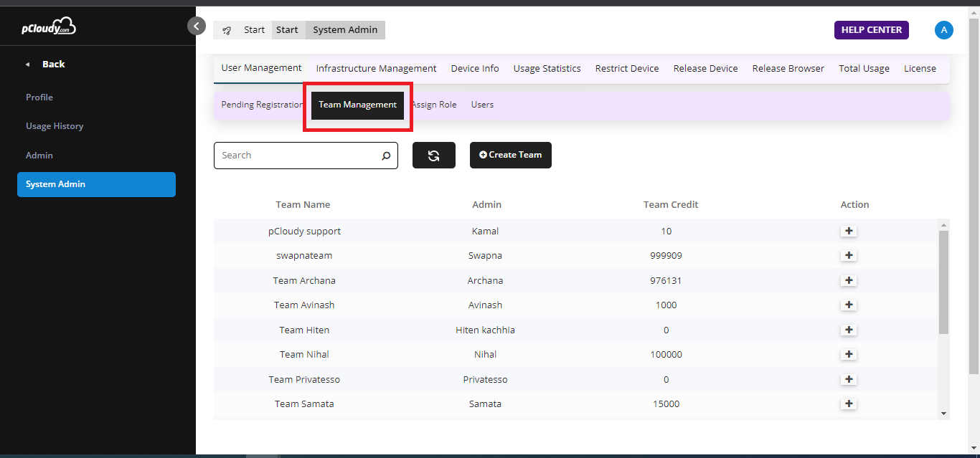Collapse the sidebar with the arrow button
Screen dimensions: 980x458
point(197,26)
